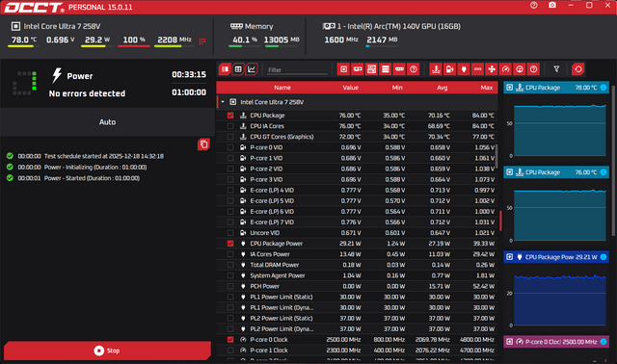617x364 pixels.
Task: Reset min, avg, and max sensor values
Action: (578, 69)
